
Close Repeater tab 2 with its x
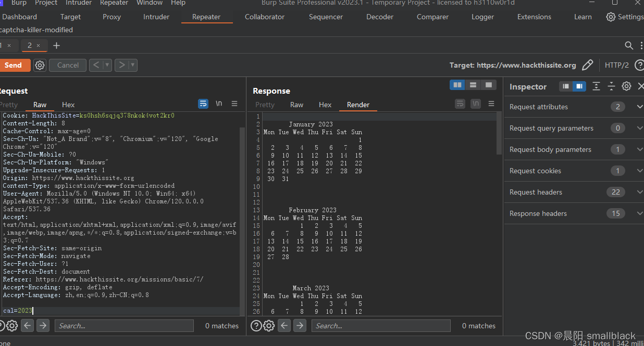(39, 45)
